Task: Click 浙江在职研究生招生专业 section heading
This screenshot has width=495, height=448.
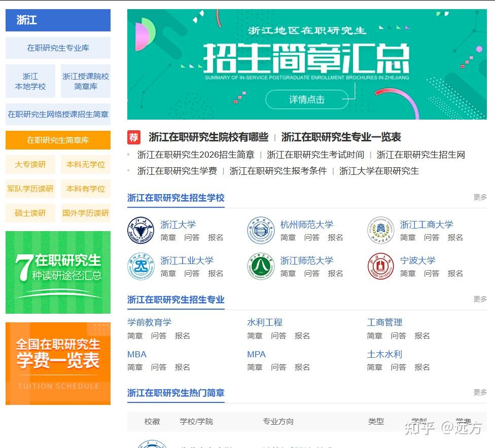Action: tap(176, 300)
